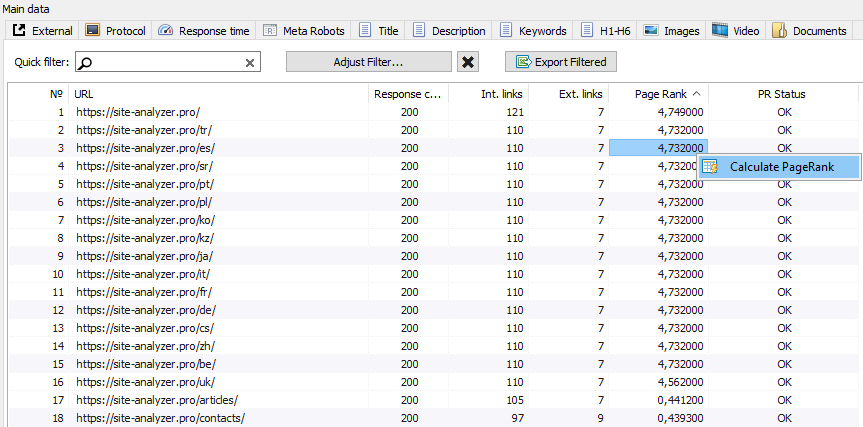Click the Response time gauge icon
This screenshot has height=427, width=863.
click(x=165, y=30)
